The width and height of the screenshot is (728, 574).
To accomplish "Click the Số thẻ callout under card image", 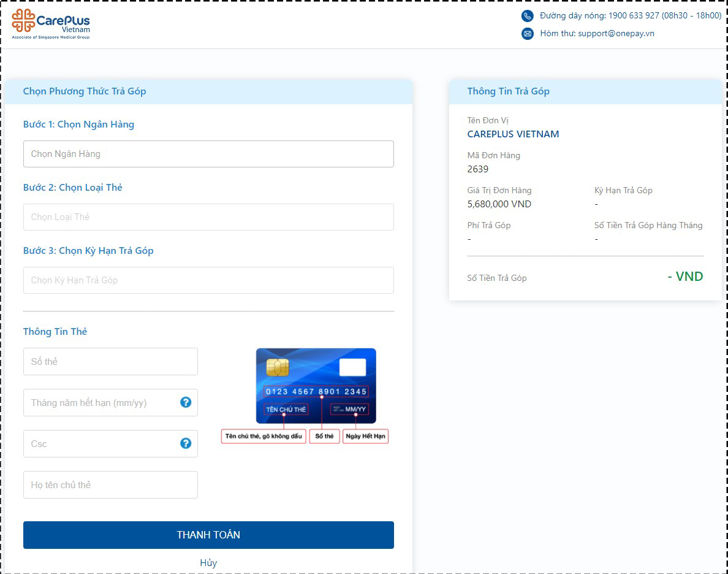I will pyautogui.click(x=324, y=436).
